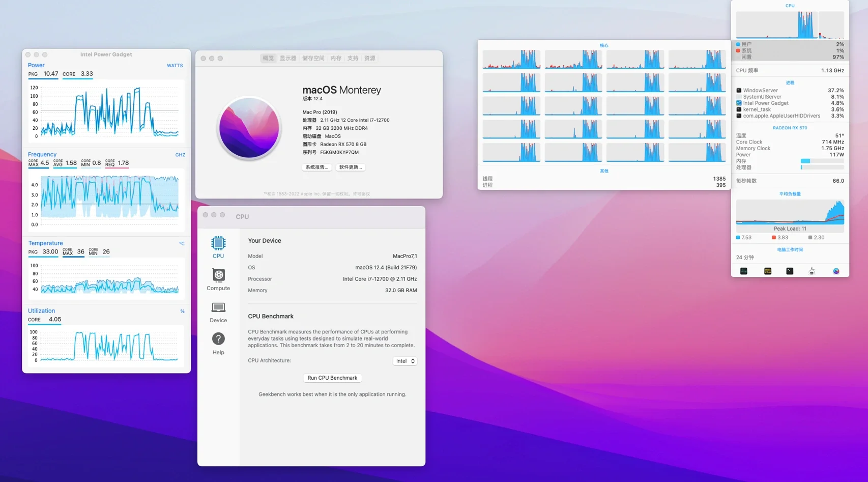Image resolution: width=868 pixels, height=482 pixels.
Task: Click CORE MAX 4.5 frequency value
Action: coord(39,163)
